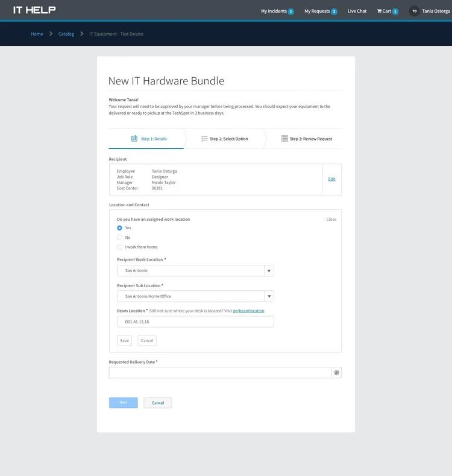Click Cancel button beside Next
Image resolution: width=452 pixels, height=476 pixels.
point(158,403)
